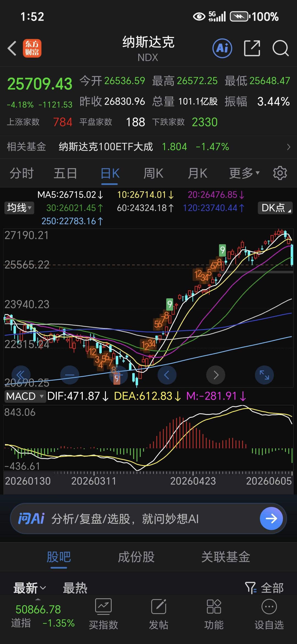
Task: Tap the DIF:471.87 value
Action: tap(78, 396)
